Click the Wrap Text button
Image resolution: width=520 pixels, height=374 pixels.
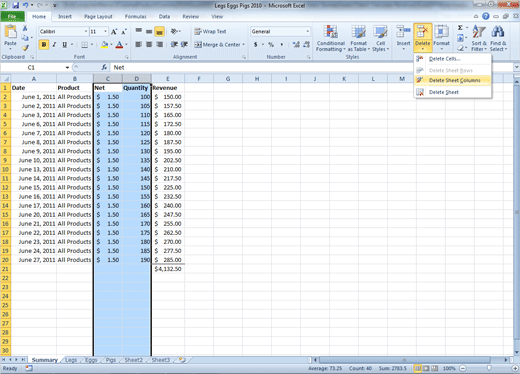click(x=210, y=31)
